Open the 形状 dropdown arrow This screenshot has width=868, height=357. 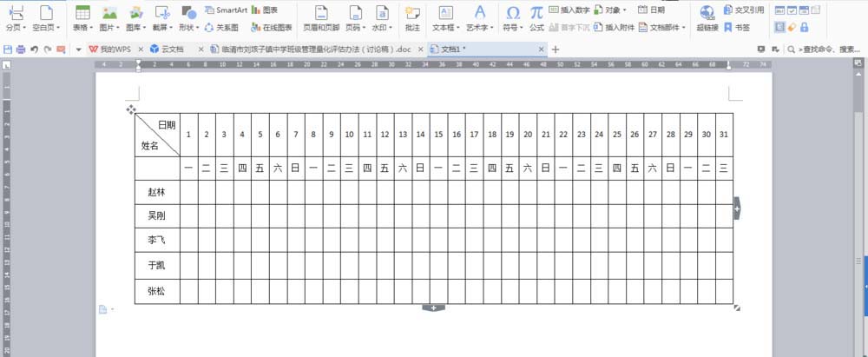198,27
